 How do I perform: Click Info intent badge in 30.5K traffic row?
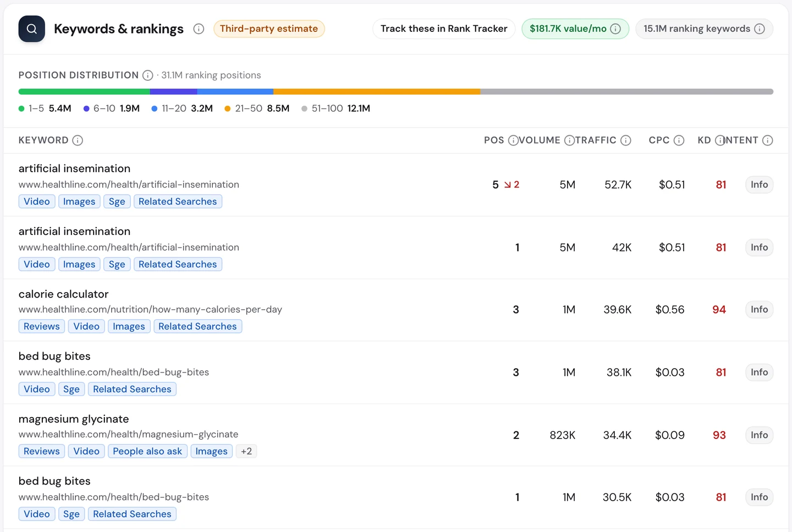tap(759, 497)
